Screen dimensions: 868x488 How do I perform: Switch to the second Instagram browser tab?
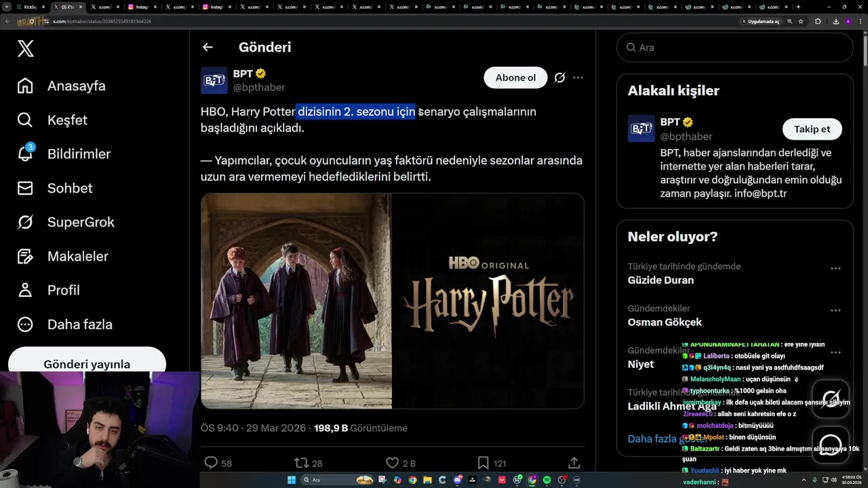(218, 7)
